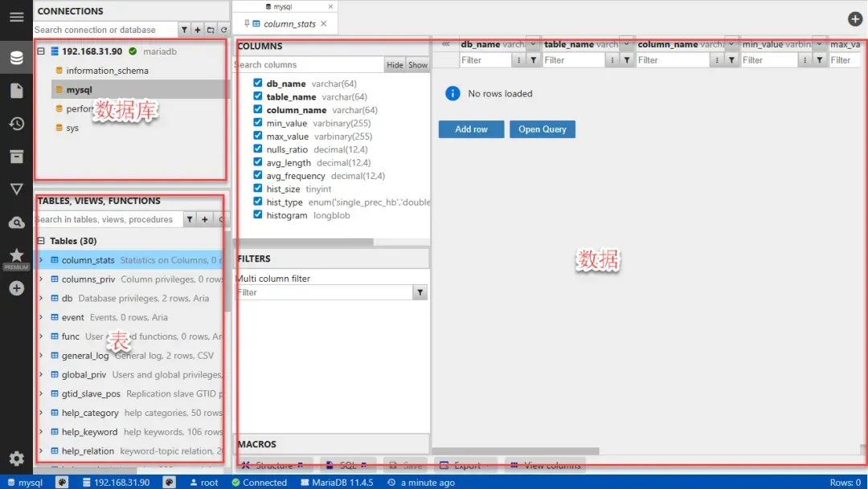Viewport: 868px width, 489px height.
Task: Click the Hide columns button
Action: point(395,65)
